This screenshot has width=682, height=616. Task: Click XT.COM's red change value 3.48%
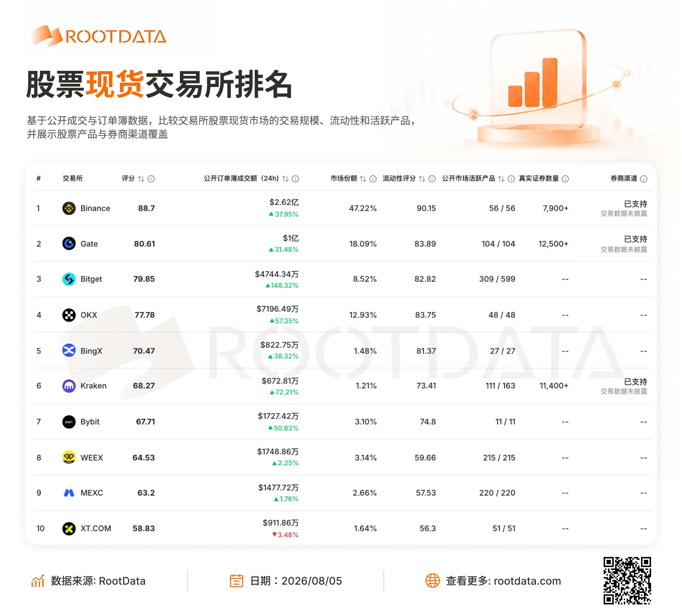[288, 534]
